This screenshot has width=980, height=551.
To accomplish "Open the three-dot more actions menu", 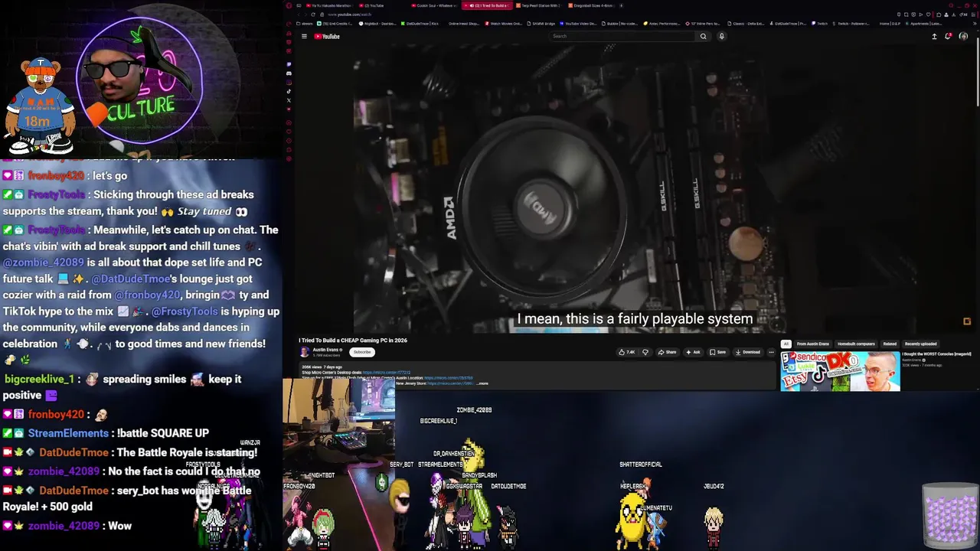I will coord(771,352).
